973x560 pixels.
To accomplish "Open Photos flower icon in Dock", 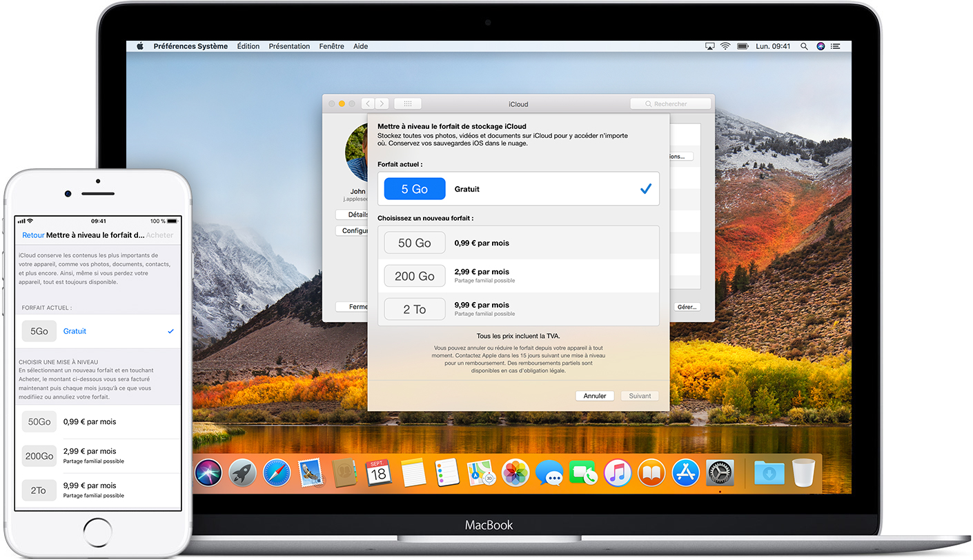I will point(515,473).
